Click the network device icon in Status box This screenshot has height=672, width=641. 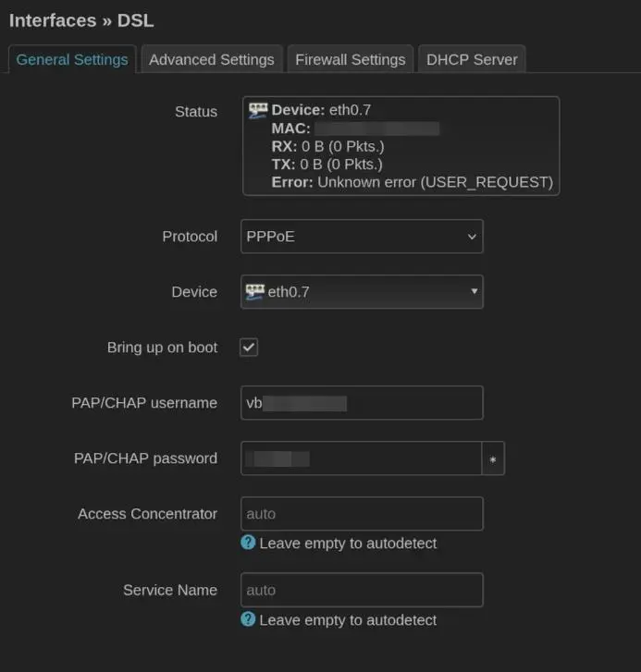tap(258, 111)
